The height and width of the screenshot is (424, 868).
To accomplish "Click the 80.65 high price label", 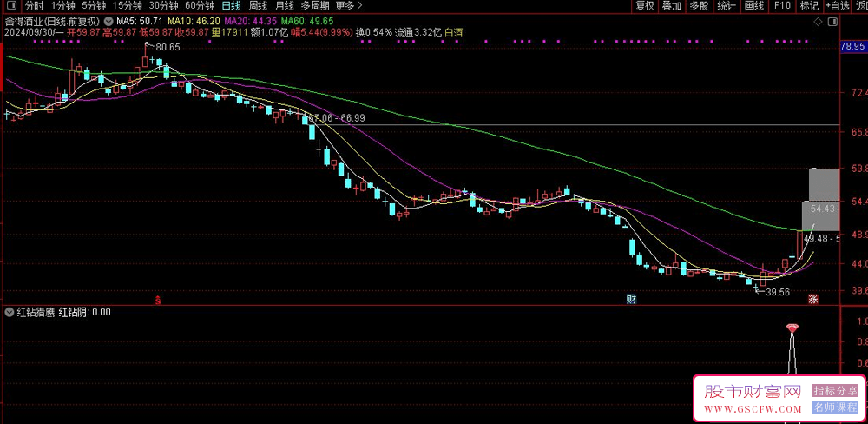I will [x=168, y=48].
